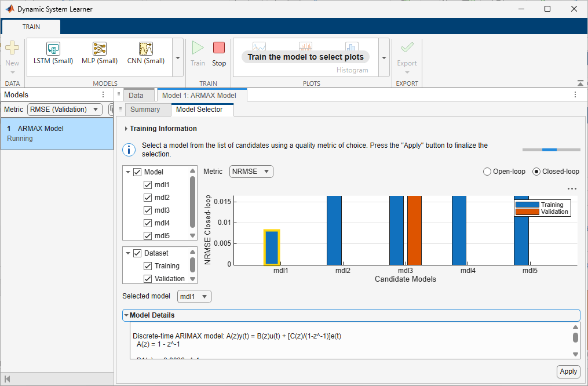Stop training with the red Stop icon
Screen dimensions: 588x386
pyautogui.click(x=219, y=48)
